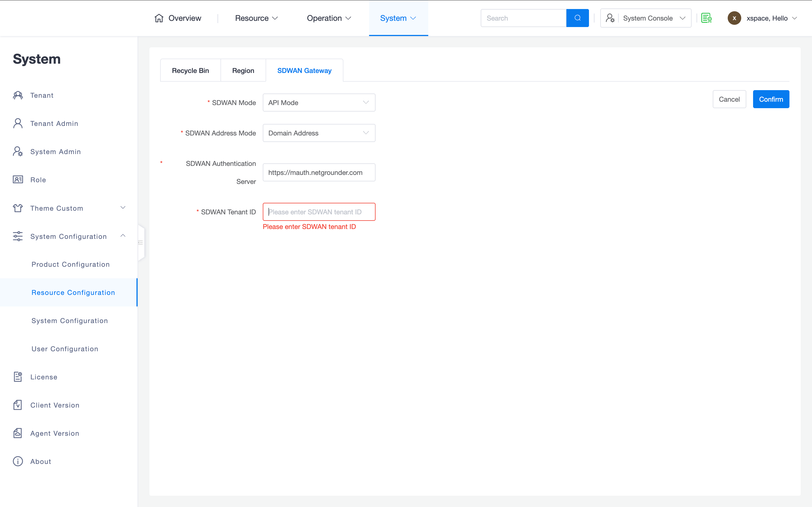This screenshot has width=812, height=507.
Task: Click the License document icon
Action: 18,377
